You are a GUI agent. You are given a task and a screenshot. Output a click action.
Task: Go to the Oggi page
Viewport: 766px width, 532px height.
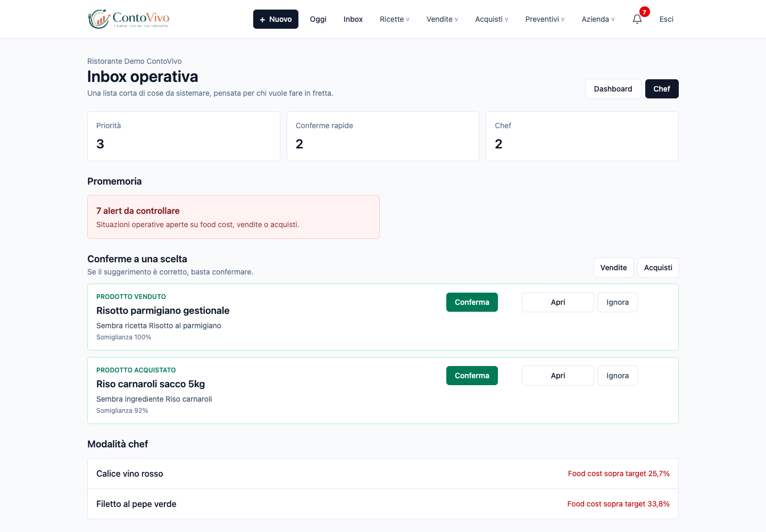[x=318, y=19]
